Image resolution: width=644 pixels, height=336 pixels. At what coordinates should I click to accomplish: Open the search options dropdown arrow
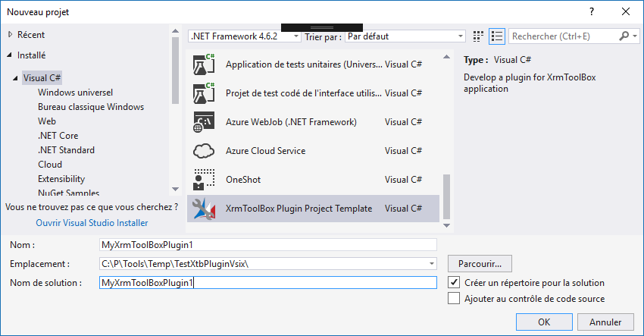(635, 36)
